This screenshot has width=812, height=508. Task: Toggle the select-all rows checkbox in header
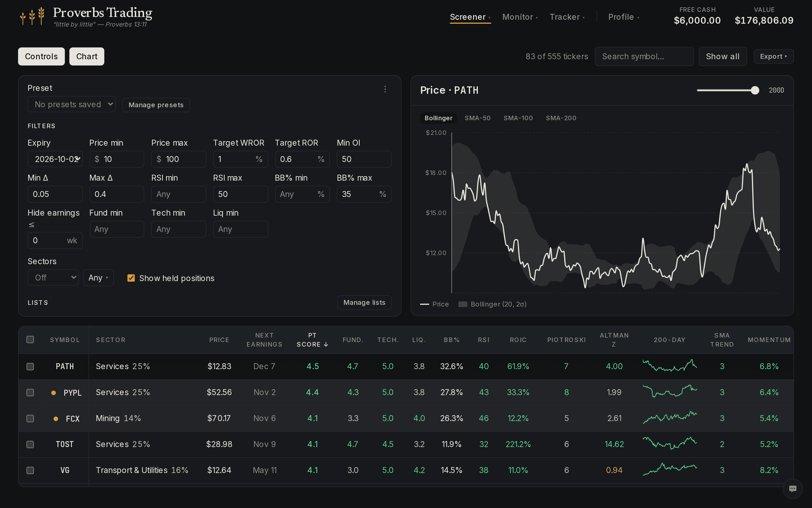click(30, 340)
